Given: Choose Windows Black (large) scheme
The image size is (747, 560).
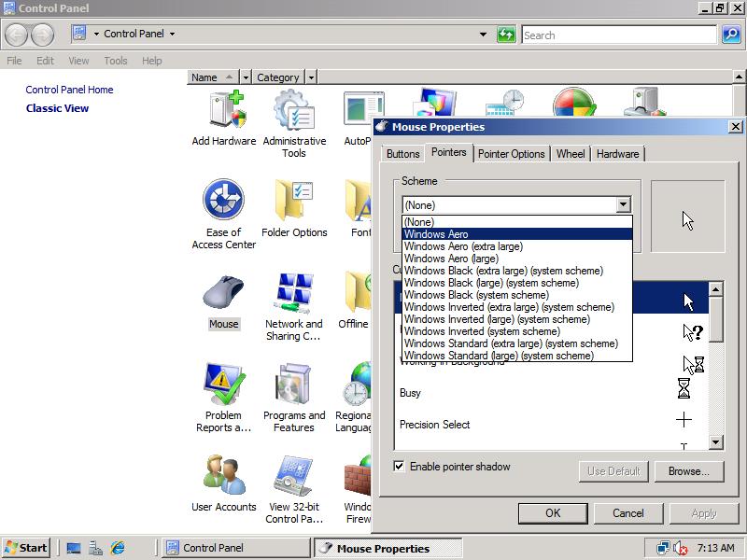Looking at the screenshot, I should (517, 283).
